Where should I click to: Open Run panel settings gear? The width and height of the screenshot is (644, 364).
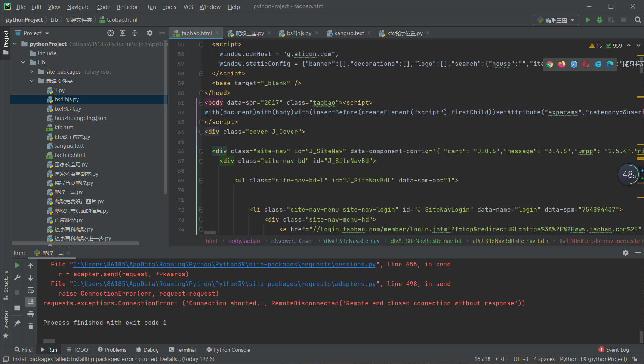coord(626,253)
